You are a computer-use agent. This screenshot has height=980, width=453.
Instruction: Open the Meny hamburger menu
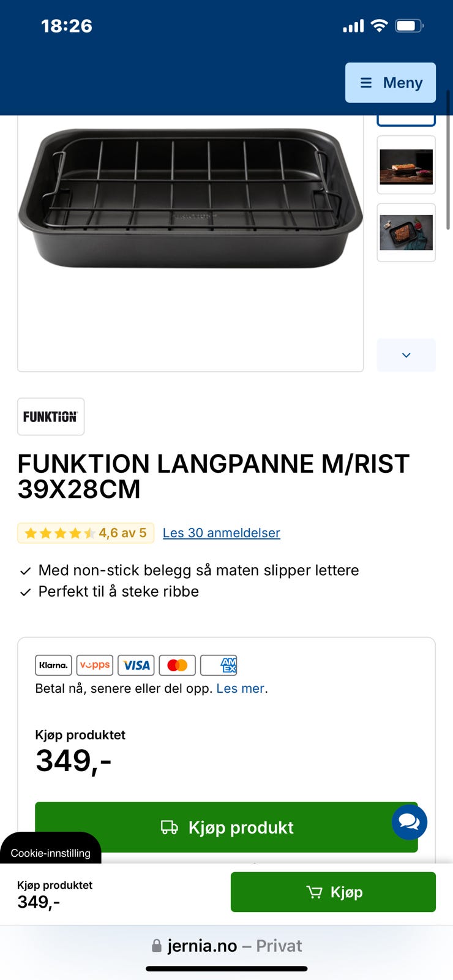391,83
